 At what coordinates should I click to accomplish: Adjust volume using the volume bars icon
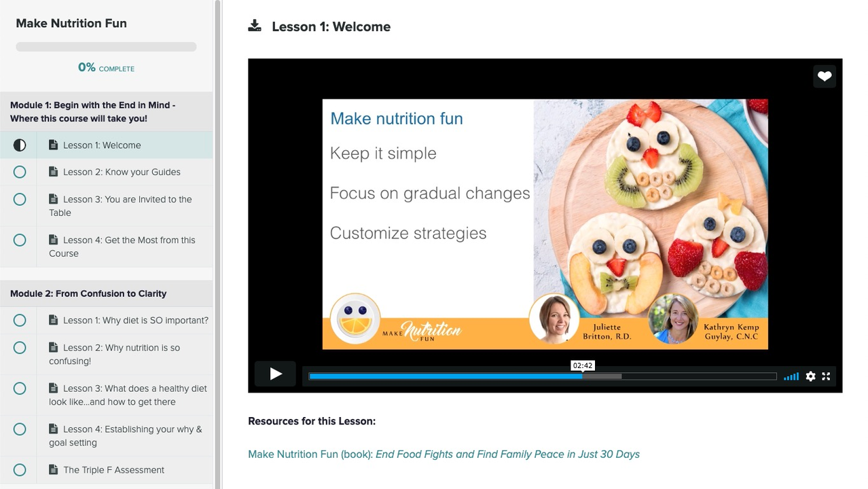(791, 376)
